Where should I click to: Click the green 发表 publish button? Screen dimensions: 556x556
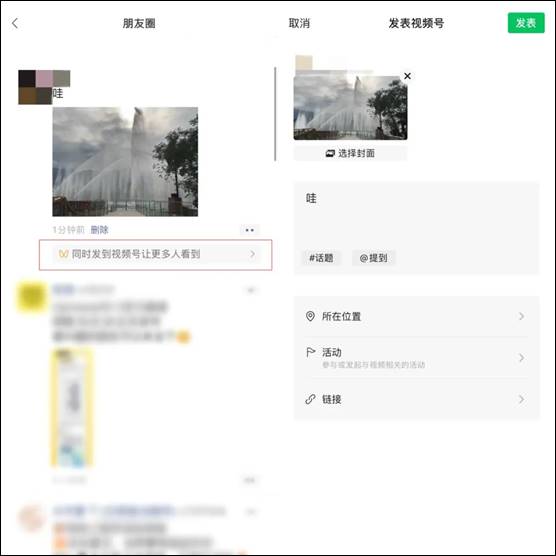[526, 23]
